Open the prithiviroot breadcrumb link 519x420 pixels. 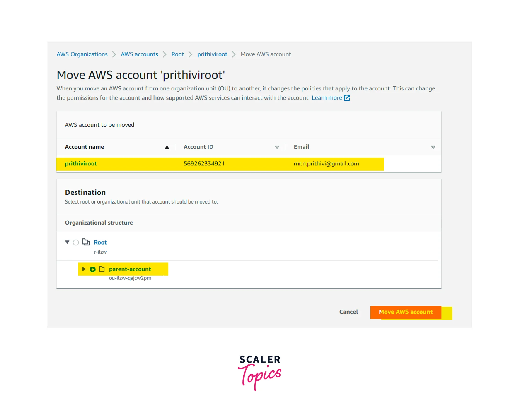click(212, 54)
